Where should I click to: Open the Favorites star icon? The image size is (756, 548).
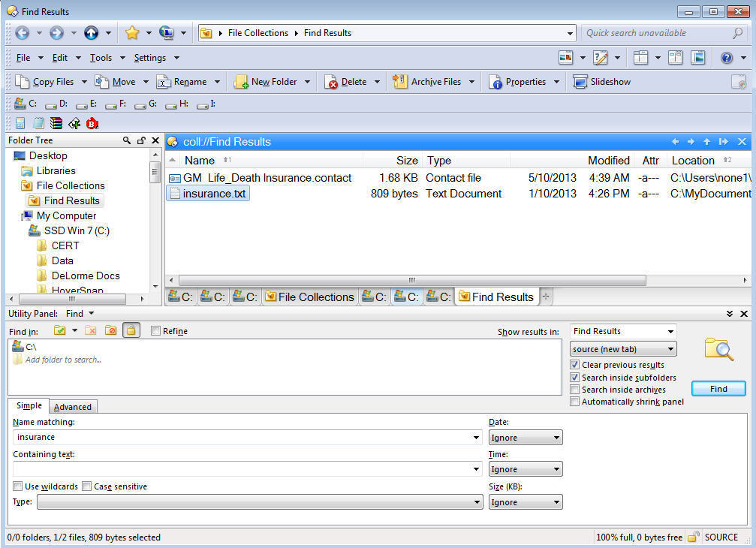131,33
